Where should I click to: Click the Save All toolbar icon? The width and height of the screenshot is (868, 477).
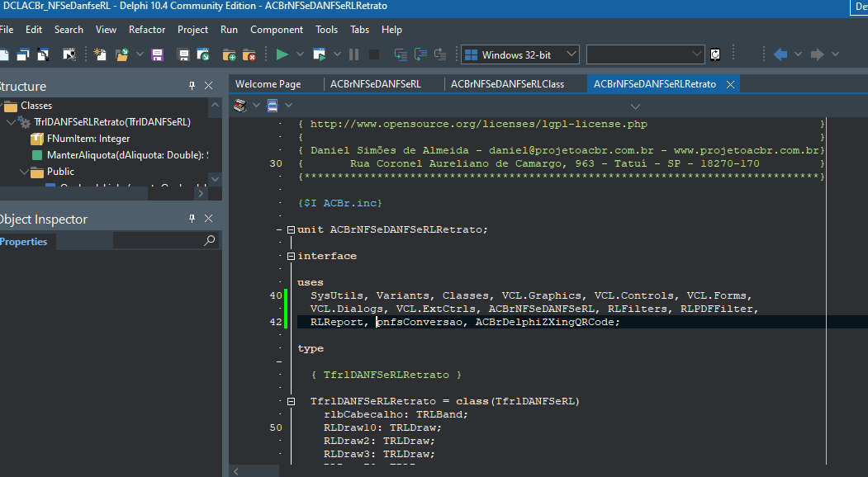[x=183, y=54]
